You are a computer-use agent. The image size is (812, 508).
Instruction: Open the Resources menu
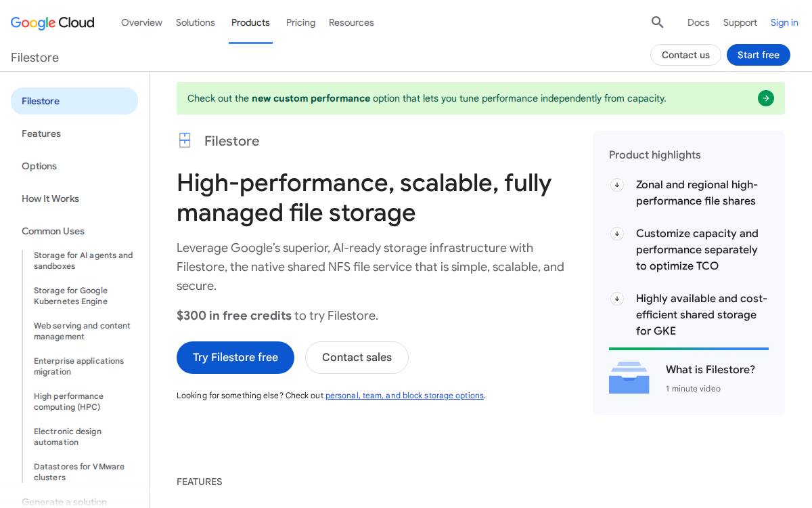(351, 22)
